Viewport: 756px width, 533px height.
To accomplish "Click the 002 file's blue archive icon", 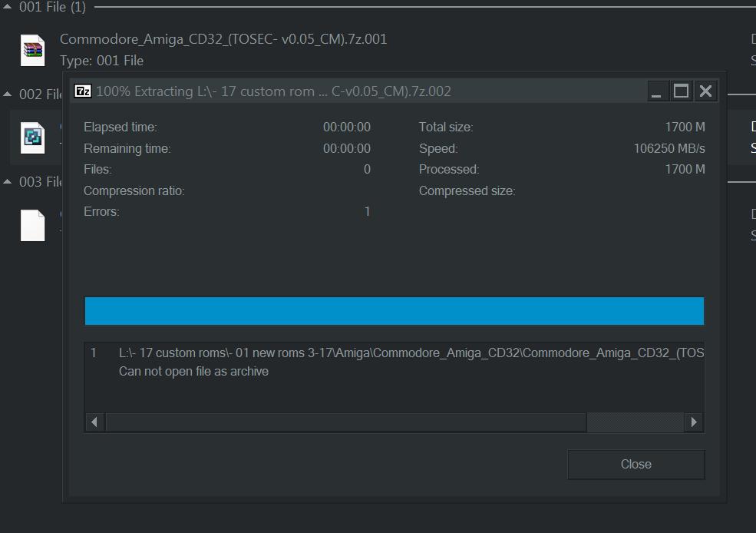I will pyautogui.click(x=33, y=137).
